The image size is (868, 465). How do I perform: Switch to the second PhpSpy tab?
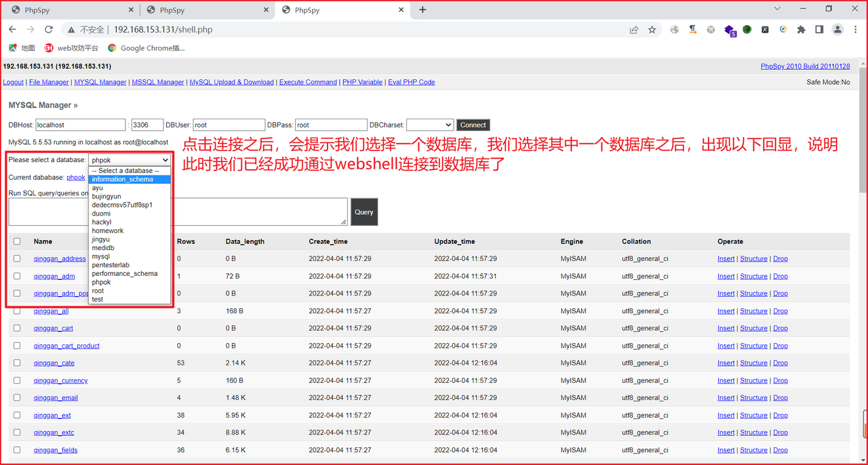coord(206,10)
